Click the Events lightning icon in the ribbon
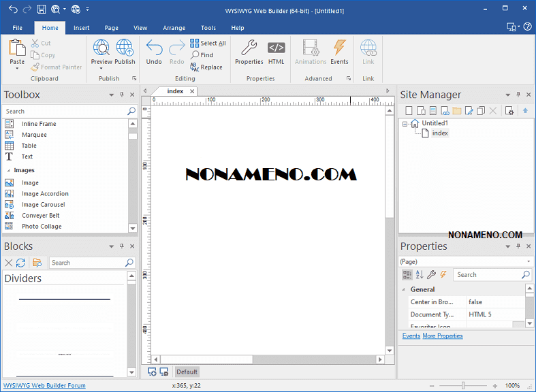The height and width of the screenshot is (392, 536). (x=339, y=48)
